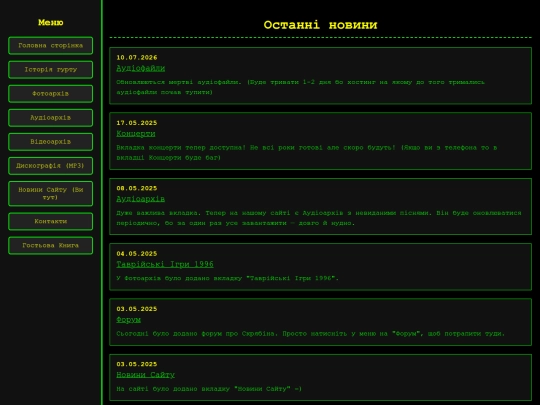This screenshot has width=540, height=405.
Task: Open Дискографія (MP3) menu button
Action: [x=51, y=166]
